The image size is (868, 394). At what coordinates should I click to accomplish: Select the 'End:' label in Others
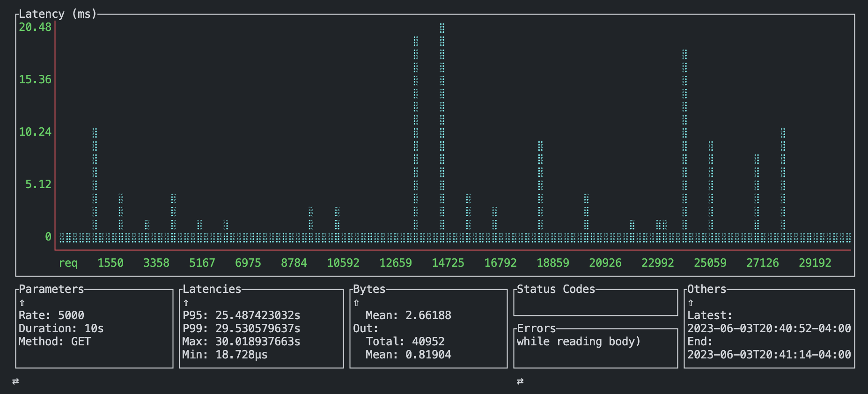[700, 342]
